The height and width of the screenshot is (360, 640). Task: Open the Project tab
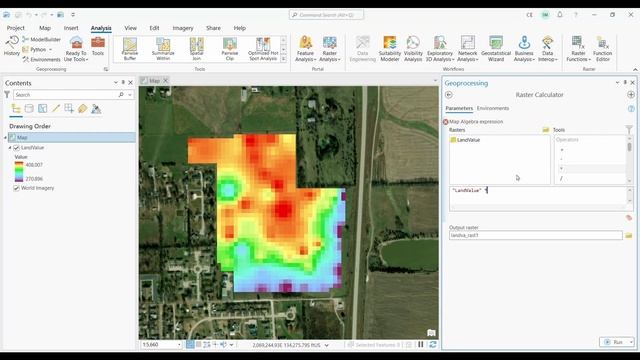click(x=16, y=28)
